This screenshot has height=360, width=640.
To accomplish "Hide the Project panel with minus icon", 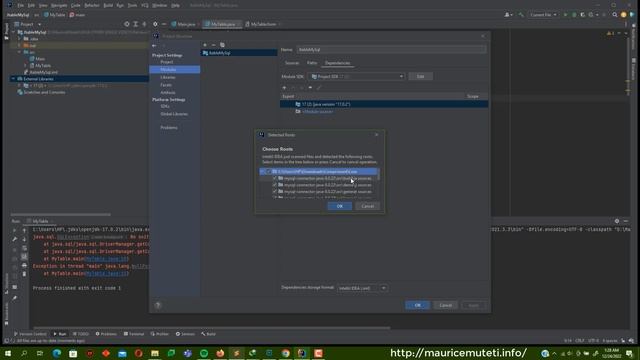I will coord(164,24).
